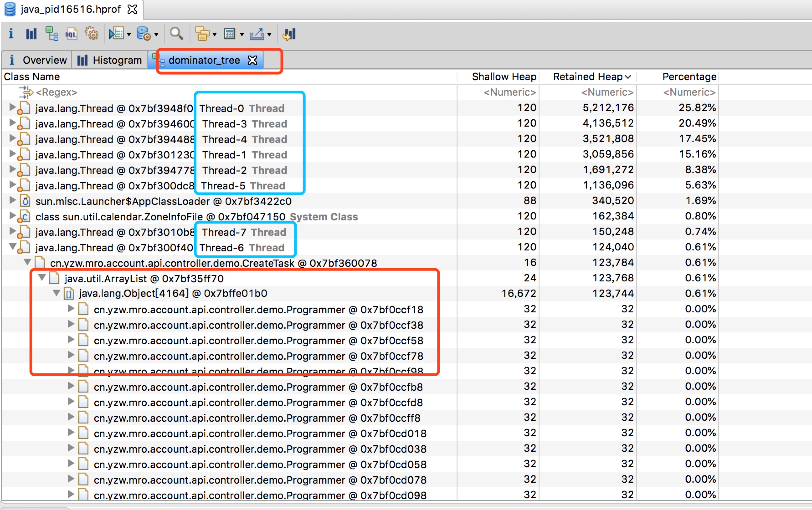Open export dropdown arrow

pyautogui.click(x=269, y=34)
